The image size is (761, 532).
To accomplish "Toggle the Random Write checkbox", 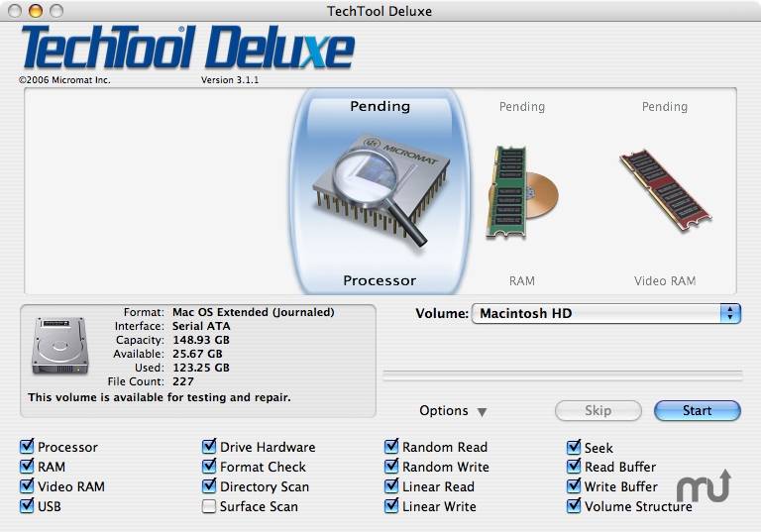I will 391,466.
